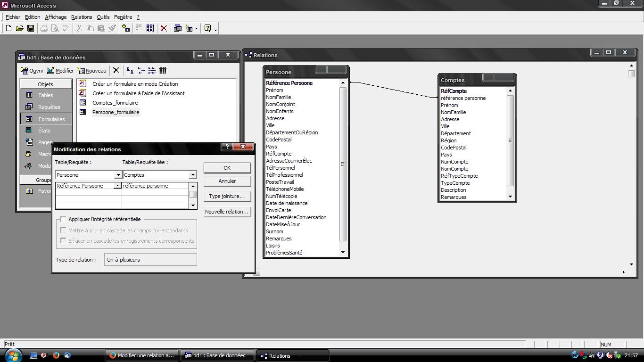The width and height of the screenshot is (644, 362).
Task: Open the Edition menu
Action: (33, 17)
